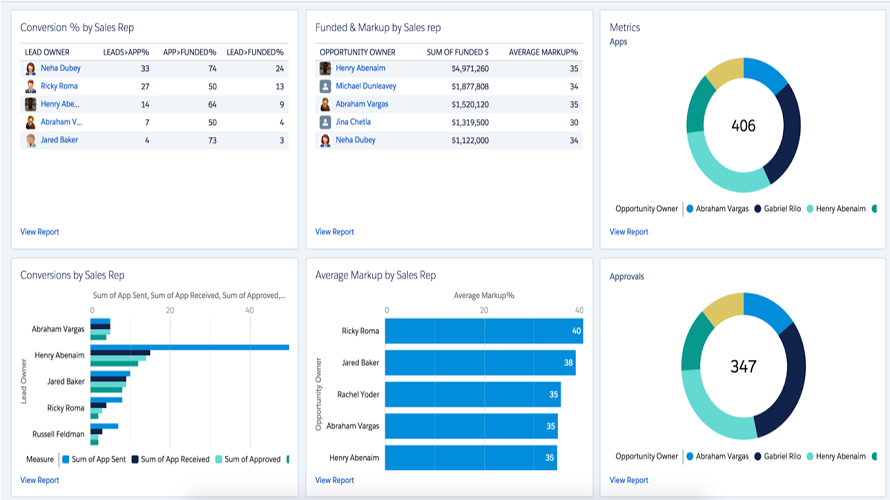This screenshot has width=890, height=500.
Task: Click Sum of App Sent legend swatch
Action: click(x=66, y=459)
